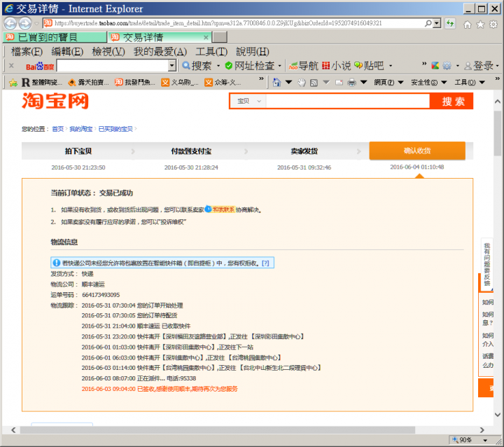Click the 和我联系 Wangwang contact icon
This screenshot has width=504, height=447.
coord(220,209)
